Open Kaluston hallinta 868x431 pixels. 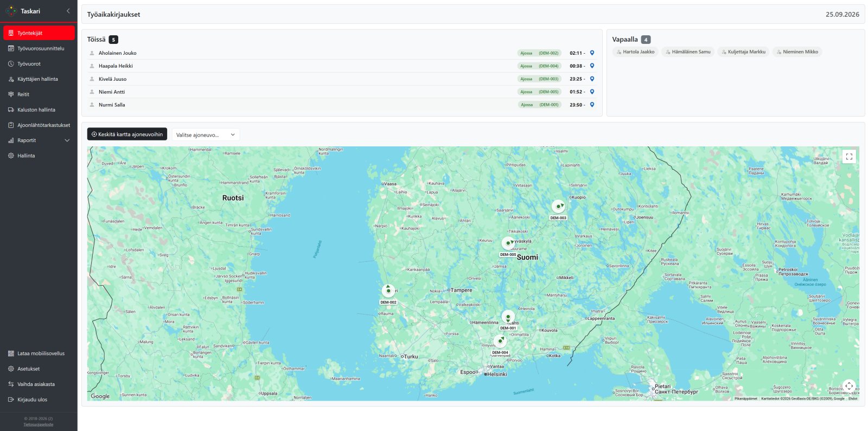(39, 110)
